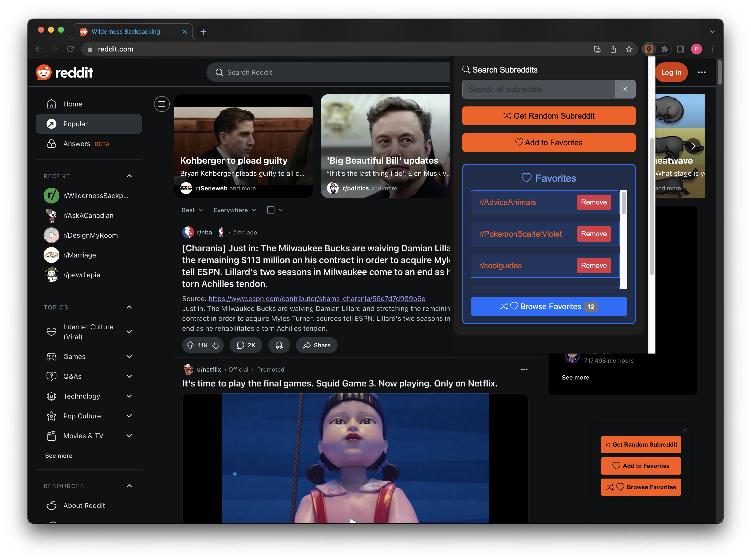The image size is (751, 560).
Task: Click Add to Favorites in the popup
Action: click(x=549, y=143)
